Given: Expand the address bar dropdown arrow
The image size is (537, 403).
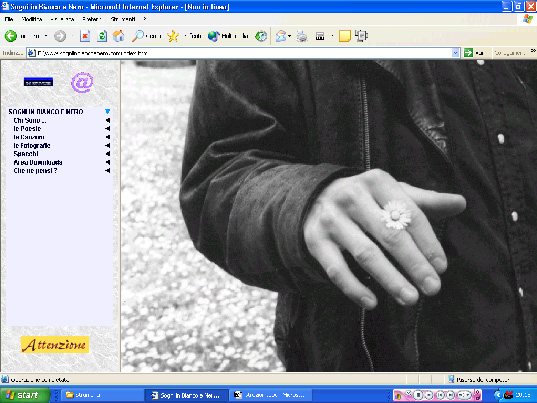Looking at the screenshot, I should [x=455, y=53].
